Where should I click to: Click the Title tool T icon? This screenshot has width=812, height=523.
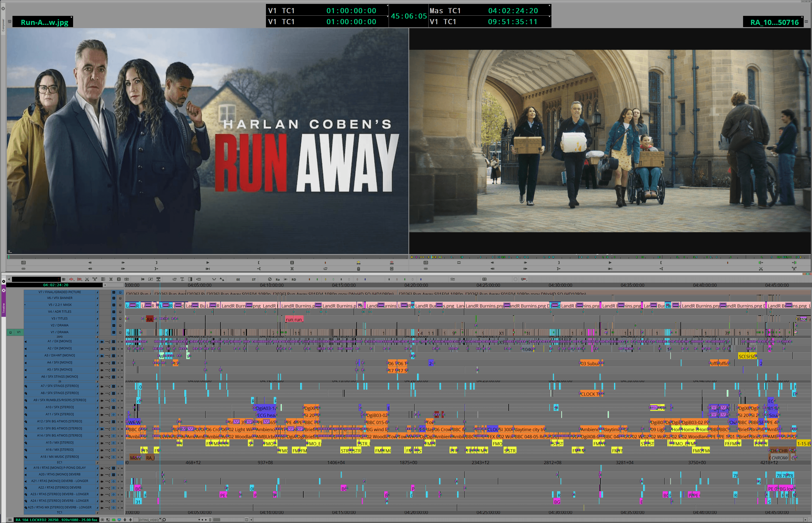tap(182, 279)
